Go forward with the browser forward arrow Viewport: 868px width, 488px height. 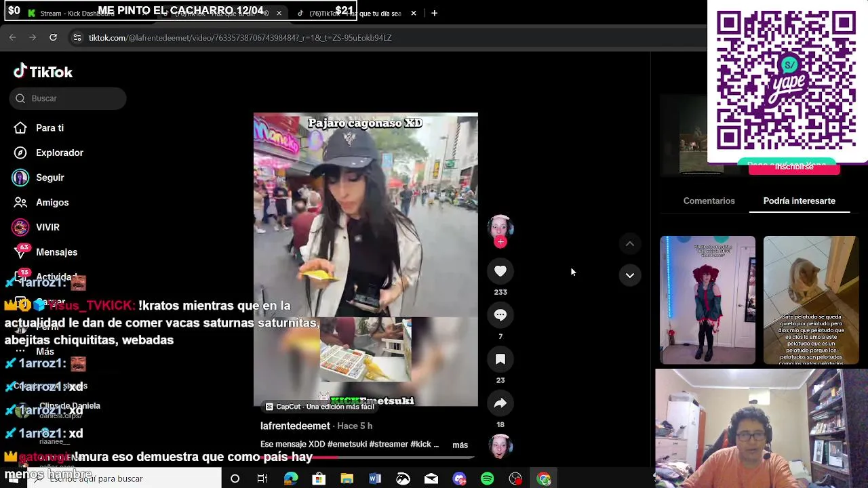pyautogui.click(x=33, y=37)
